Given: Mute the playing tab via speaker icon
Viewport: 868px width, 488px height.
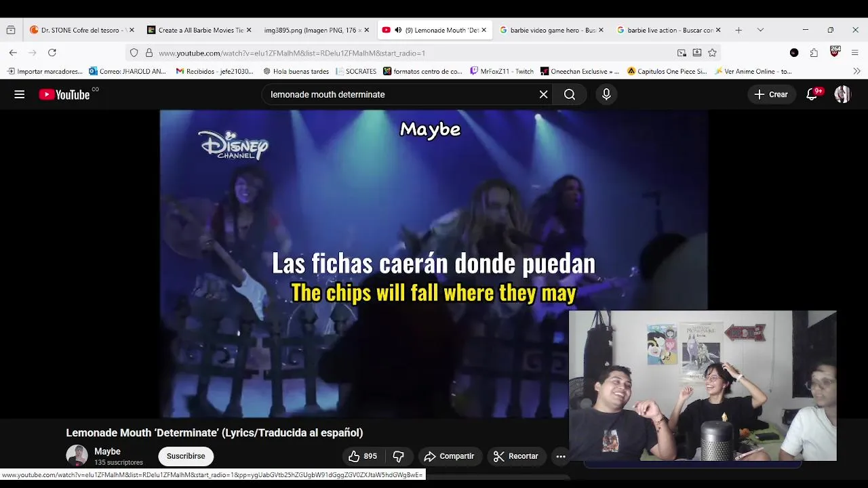Looking at the screenshot, I should (x=398, y=30).
